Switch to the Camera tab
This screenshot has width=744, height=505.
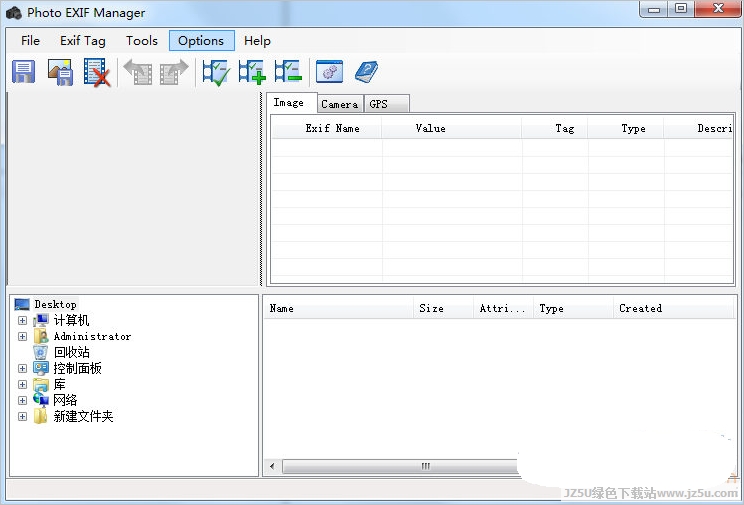click(340, 104)
